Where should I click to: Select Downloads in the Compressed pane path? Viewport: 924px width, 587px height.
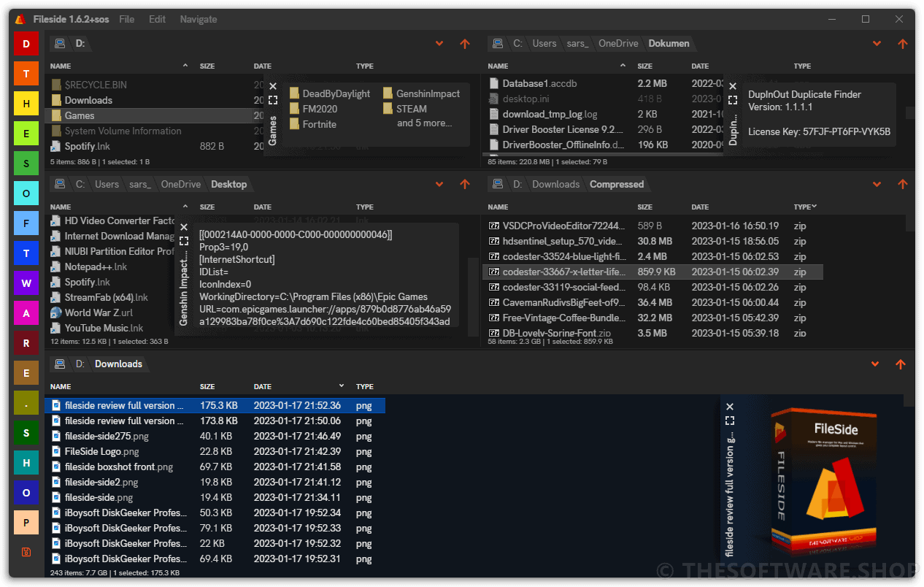tap(555, 185)
